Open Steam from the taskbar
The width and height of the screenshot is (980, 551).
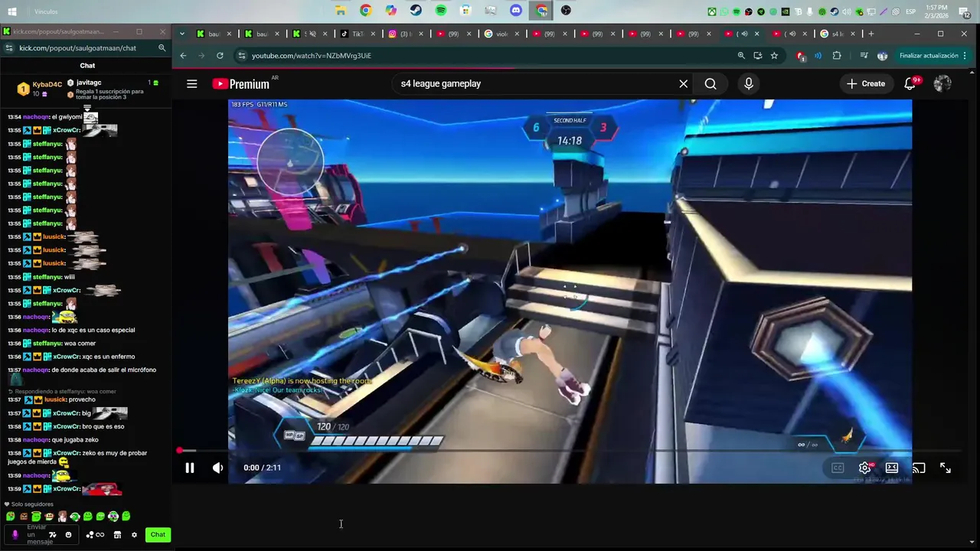[x=416, y=11]
